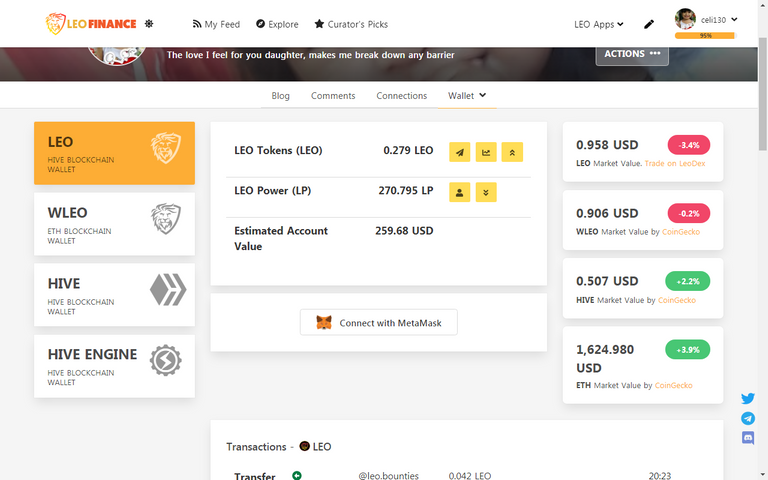Click the gear bolt Hive Engine icon
768x480 pixels.
[x=166, y=360]
